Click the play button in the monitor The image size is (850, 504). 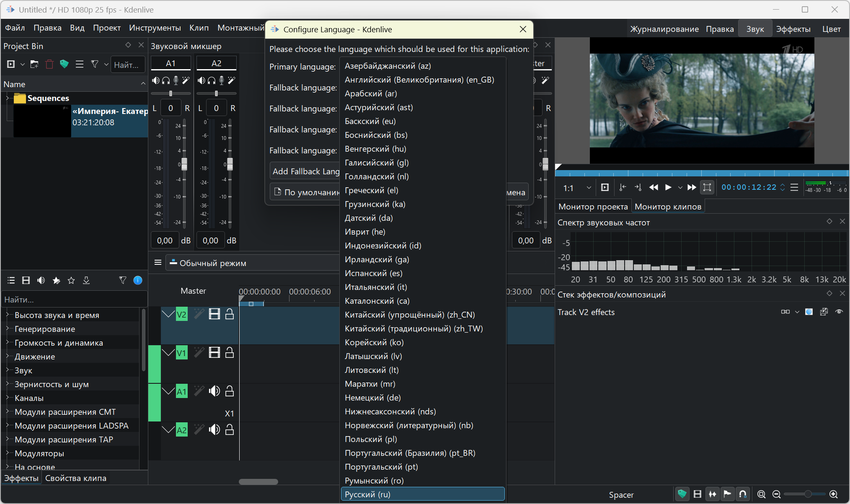click(668, 187)
